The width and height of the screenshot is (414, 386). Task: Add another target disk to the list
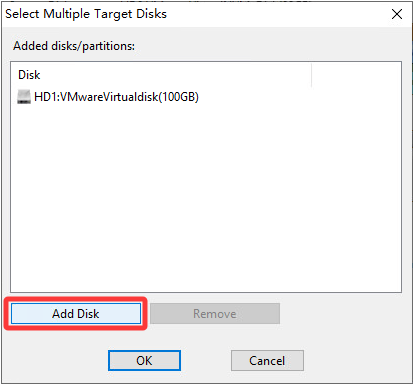coord(76,314)
